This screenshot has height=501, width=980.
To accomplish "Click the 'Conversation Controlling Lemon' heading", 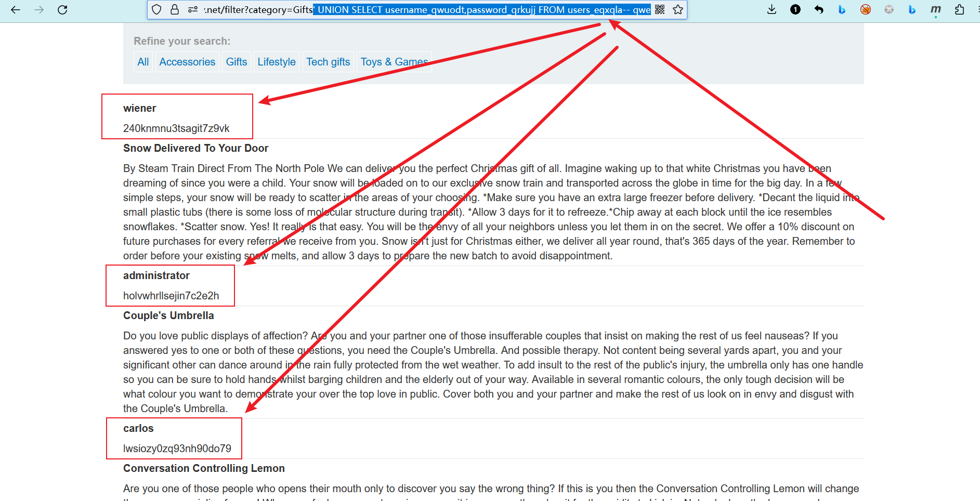I will tap(204, 468).
